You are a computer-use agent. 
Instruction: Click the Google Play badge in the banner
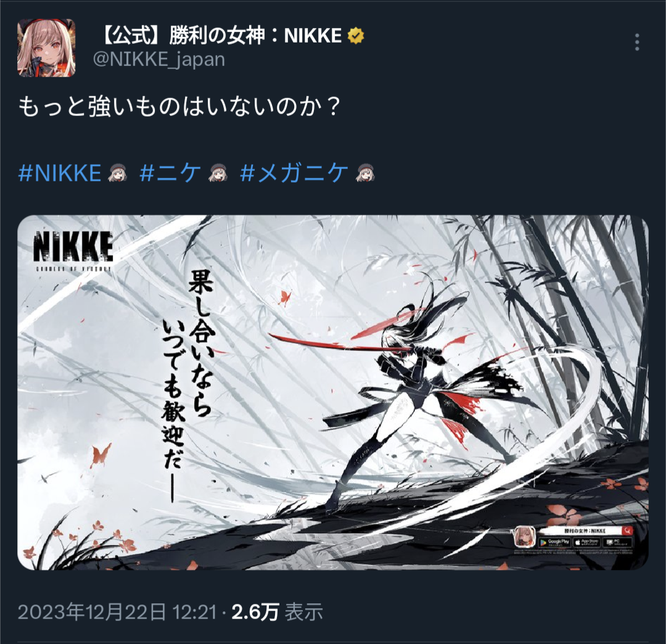pos(555,542)
